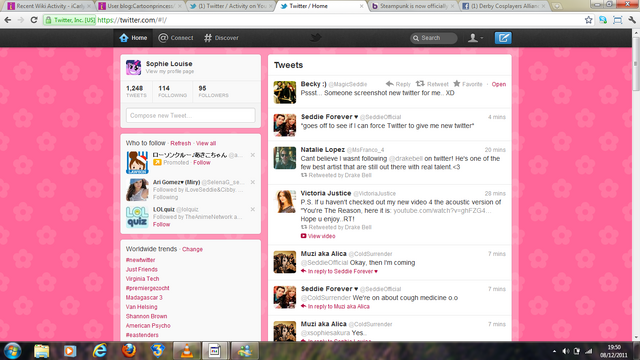Click the browser address bar URL
This screenshot has width=640, height=360.
coord(132,20)
